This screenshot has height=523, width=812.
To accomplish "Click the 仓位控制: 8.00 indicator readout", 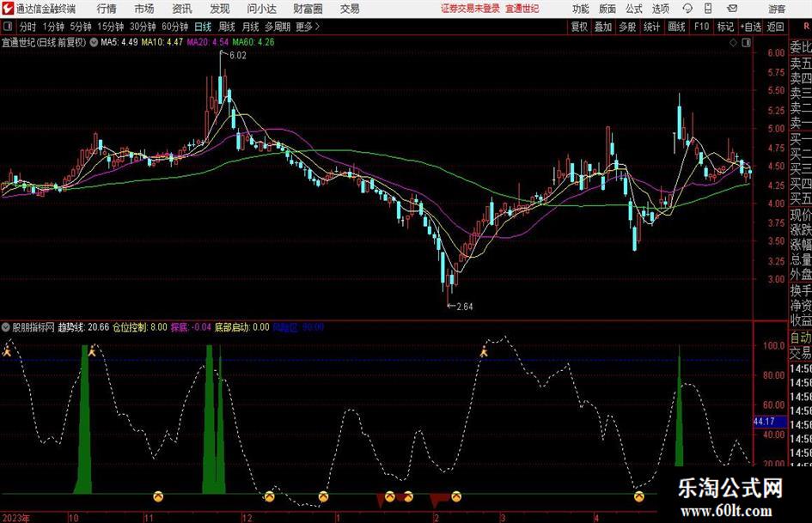I will point(140,327).
